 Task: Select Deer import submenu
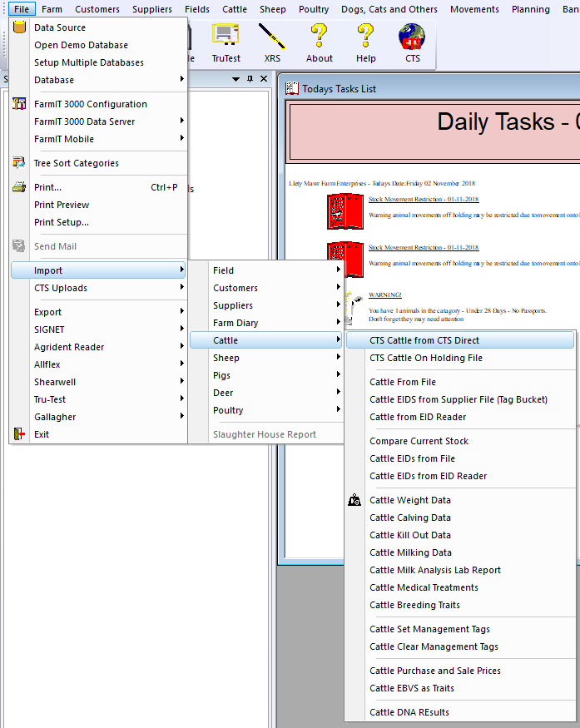pyautogui.click(x=265, y=393)
